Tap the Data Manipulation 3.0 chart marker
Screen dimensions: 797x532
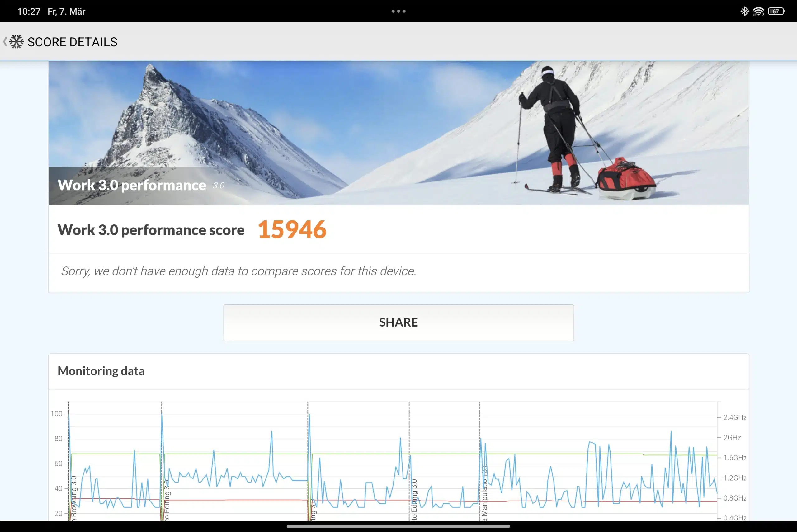click(484, 492)
